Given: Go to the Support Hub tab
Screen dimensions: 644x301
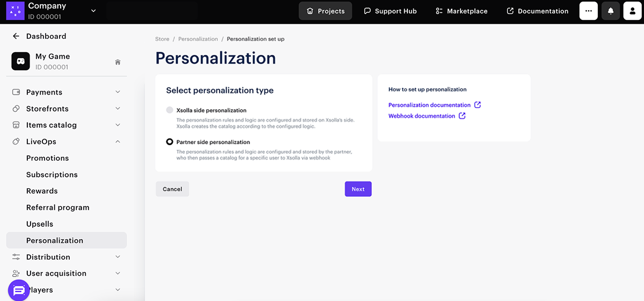Looking at the screenshot, I should [390, 11].
